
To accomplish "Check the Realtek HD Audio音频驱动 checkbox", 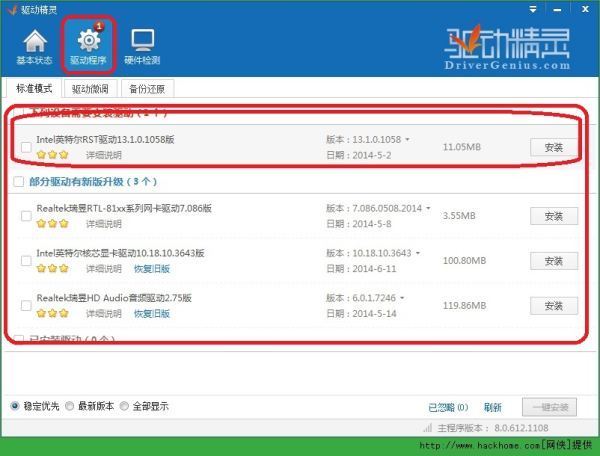I will tap(26, 306).
